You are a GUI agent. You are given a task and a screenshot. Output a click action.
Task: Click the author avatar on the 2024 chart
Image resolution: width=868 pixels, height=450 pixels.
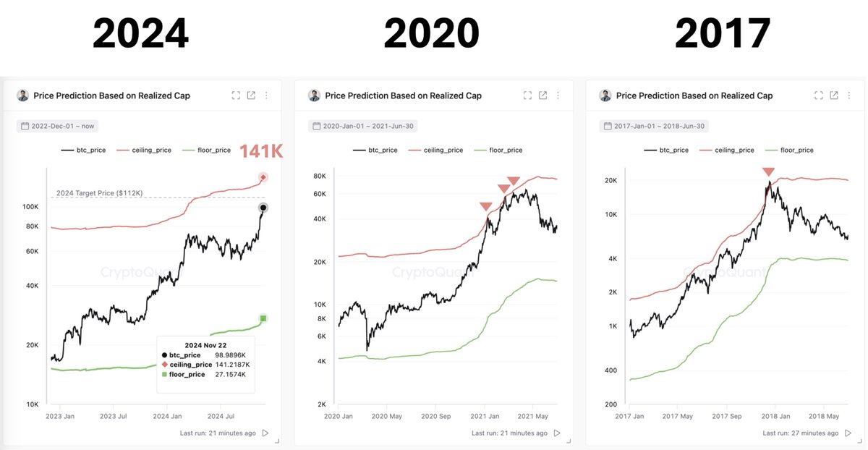(22, 95)
